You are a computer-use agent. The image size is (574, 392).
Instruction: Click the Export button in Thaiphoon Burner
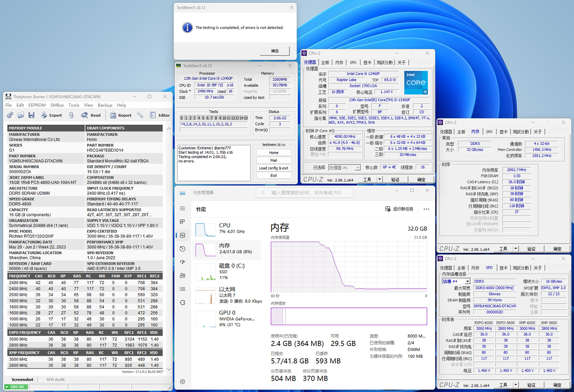coord(51,115)
